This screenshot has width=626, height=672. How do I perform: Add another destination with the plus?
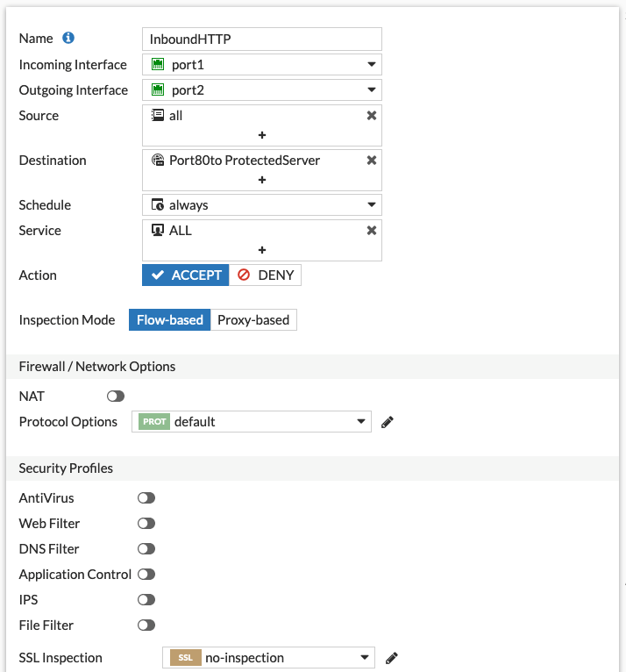[262, 180]
